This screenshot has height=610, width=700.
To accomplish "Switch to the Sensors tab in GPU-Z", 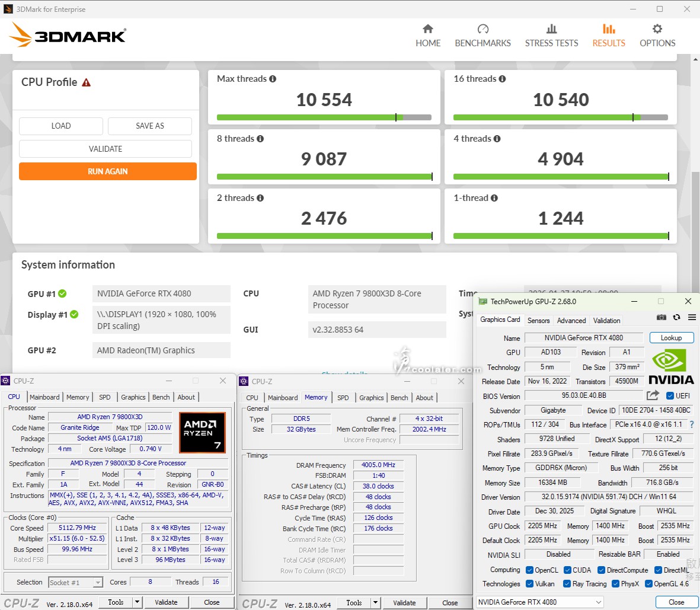I will tap(538, 321).
